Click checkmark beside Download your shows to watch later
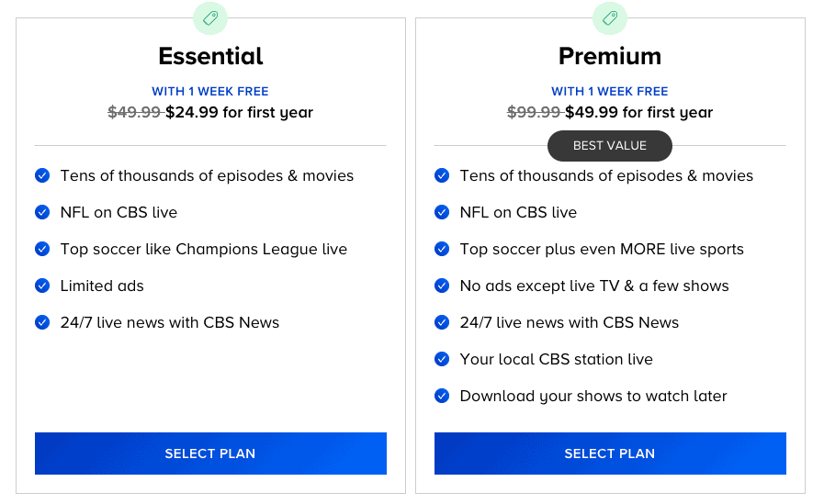This screenshot has height=504, width=824. tap(442, 396)
